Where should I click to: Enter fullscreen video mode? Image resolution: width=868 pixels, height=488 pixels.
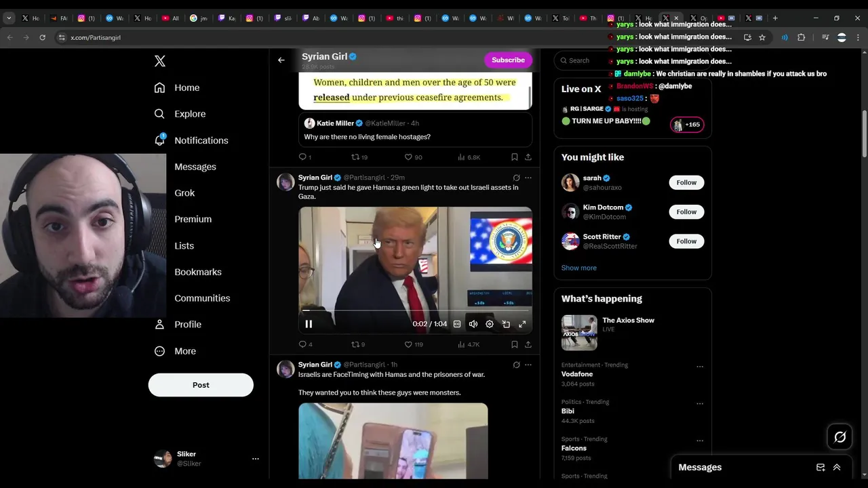[x=522, y=324]
